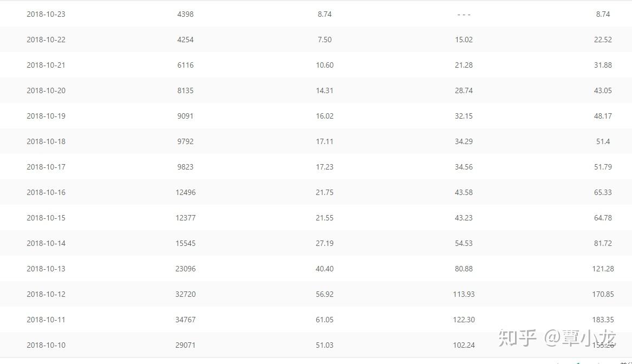Select the 12496 count cell
The image size is (632, 364).
[185, 192]
